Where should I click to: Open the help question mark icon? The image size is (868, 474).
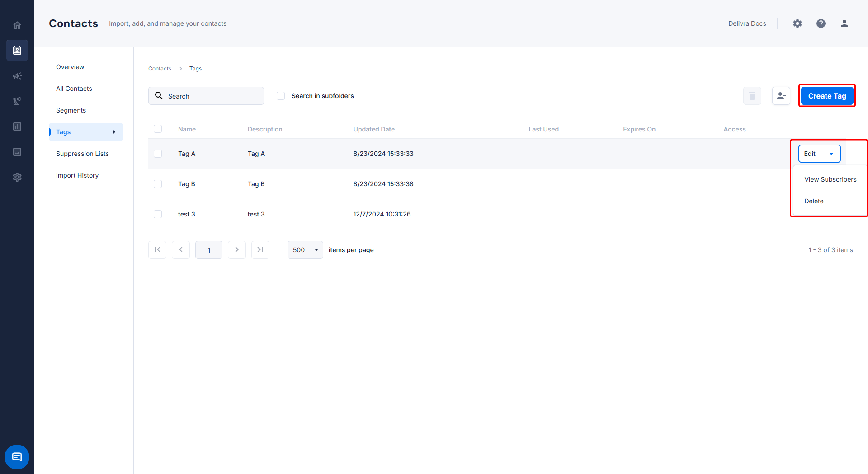pos(821,23)
